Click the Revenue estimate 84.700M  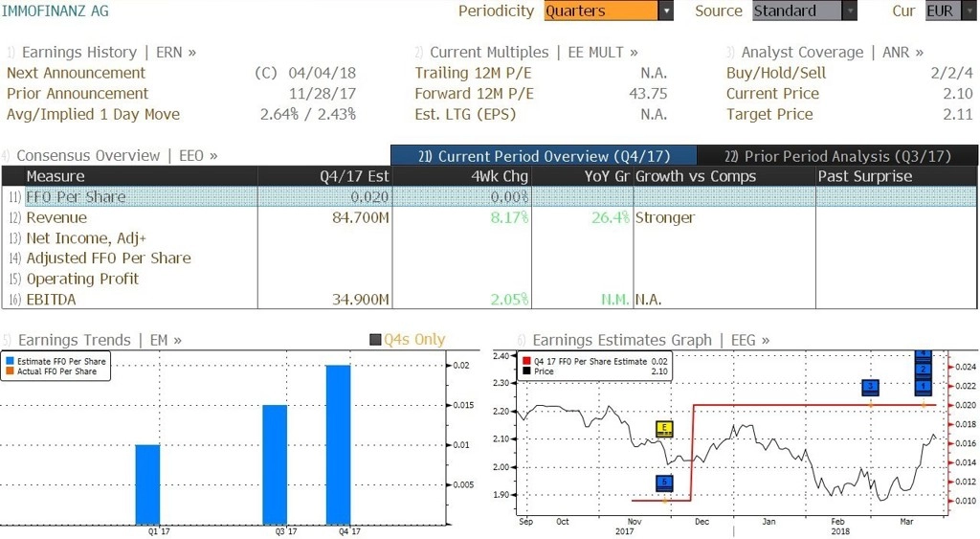click(360, 217)
